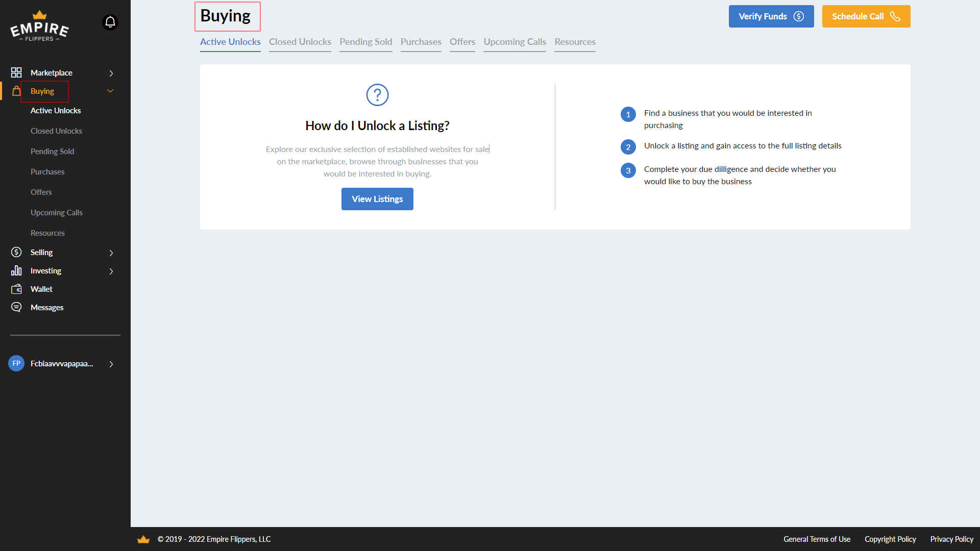Image resolution: width=980 pixels, height=551 pixels.
Task: Expand the Investing menu chevron
Action: click(111, 271)
